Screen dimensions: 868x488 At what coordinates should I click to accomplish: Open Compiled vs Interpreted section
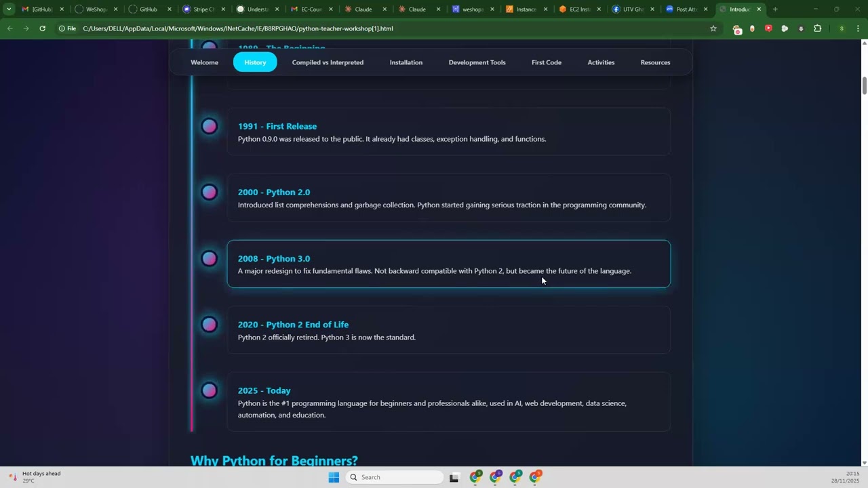pyautogui.click(x=328, y=62)
